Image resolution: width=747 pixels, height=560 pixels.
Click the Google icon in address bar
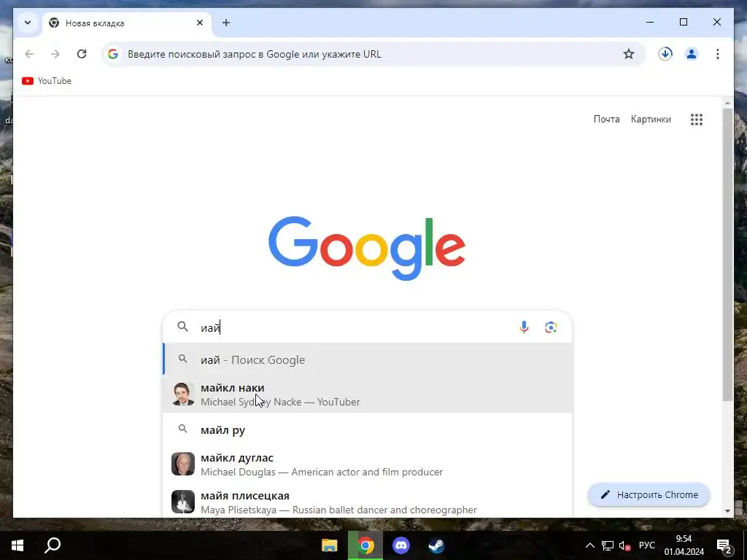click(x=113, y=54)
